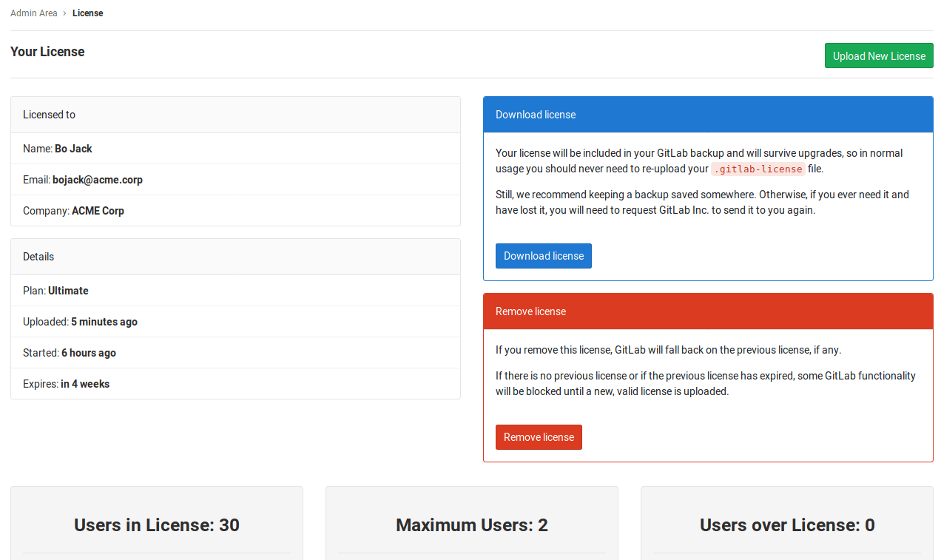Click the blue Download license button
Screen dimensions: 941x560
[543, 256]
